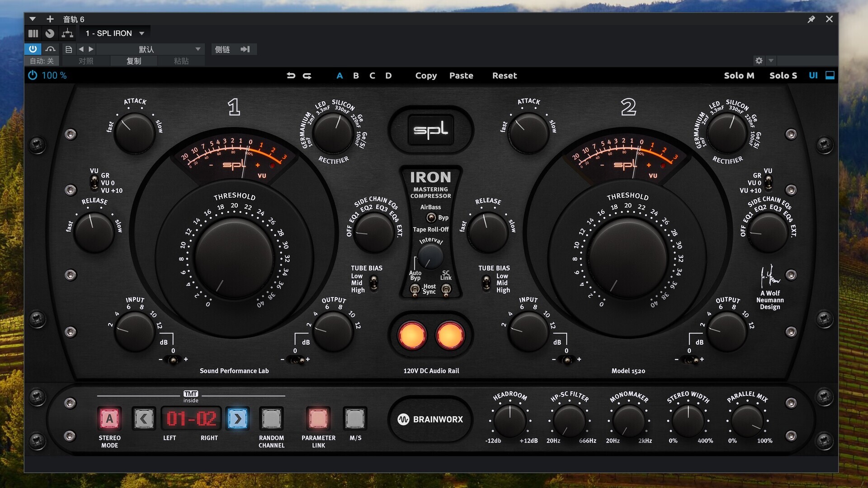Click the Stereo Width knob

point(688,420)
